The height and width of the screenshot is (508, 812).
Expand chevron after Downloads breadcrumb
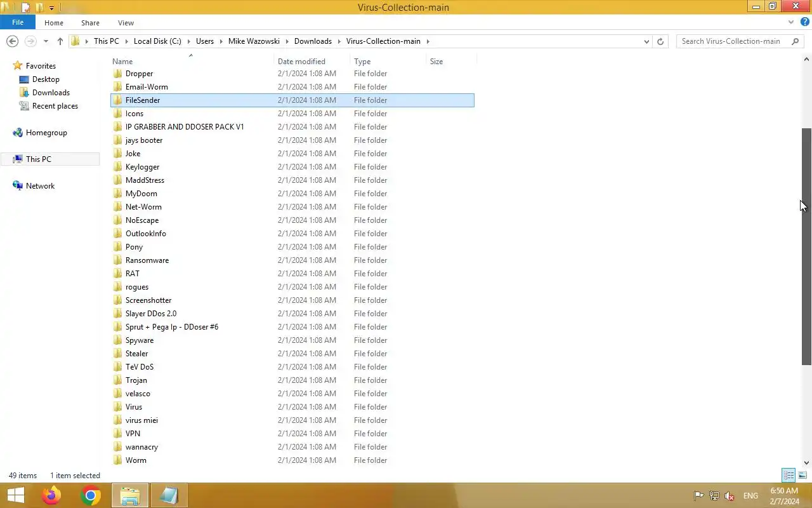click(339, 41)
